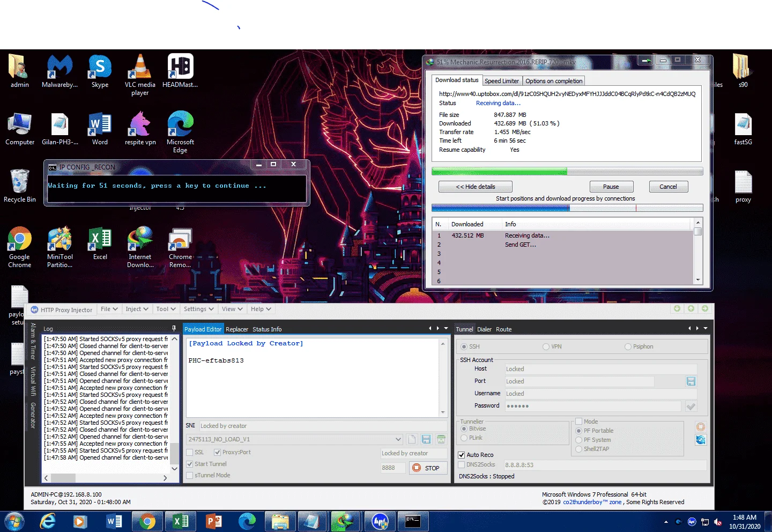The image size is (772, 532).
Task: Open co2thunderboy zone link
Action: click(592, 503)
